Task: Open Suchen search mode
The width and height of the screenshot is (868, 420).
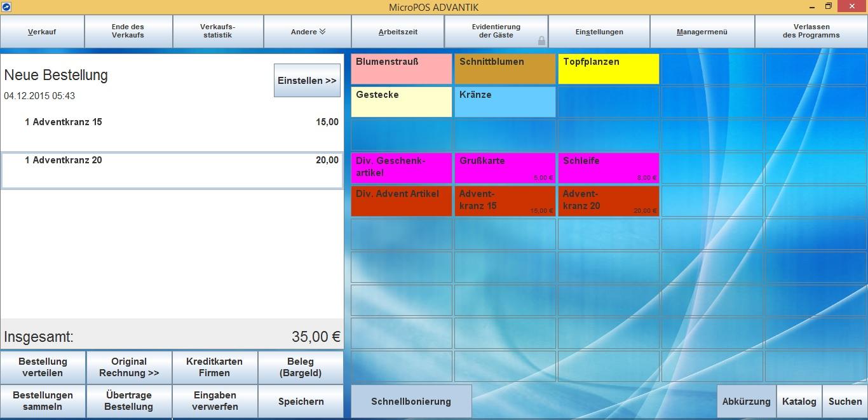Action: 844,402
